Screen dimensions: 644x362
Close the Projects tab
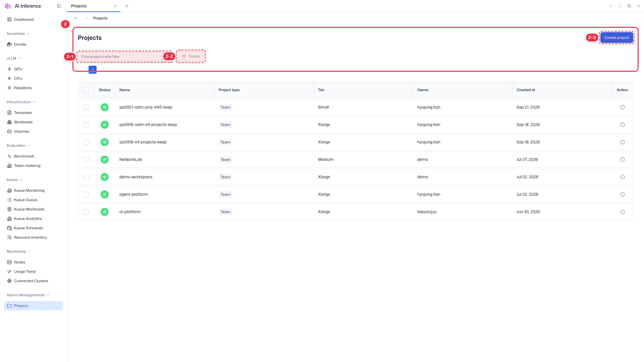click(115, 6)
